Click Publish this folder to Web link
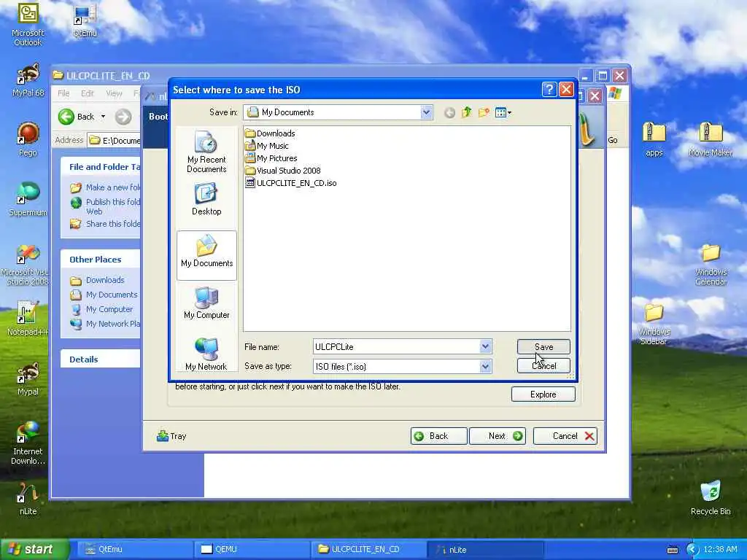The height and width of the screenshot is (560, 747). point(105,206)
